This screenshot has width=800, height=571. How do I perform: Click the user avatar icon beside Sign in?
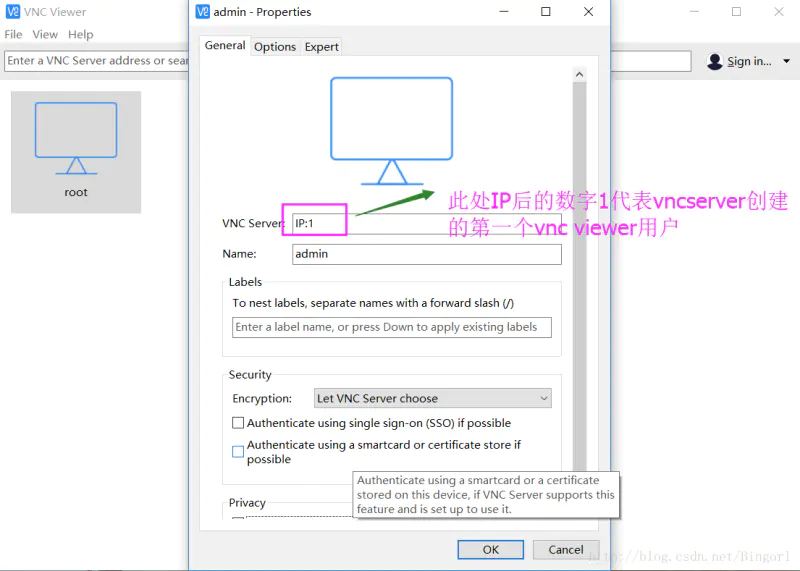[x=715, y=61]
